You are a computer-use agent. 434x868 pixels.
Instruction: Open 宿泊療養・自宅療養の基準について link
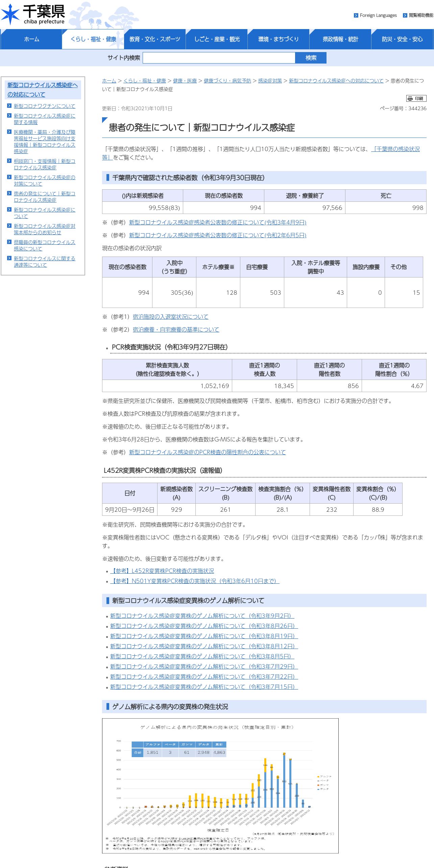pos(176,330)
